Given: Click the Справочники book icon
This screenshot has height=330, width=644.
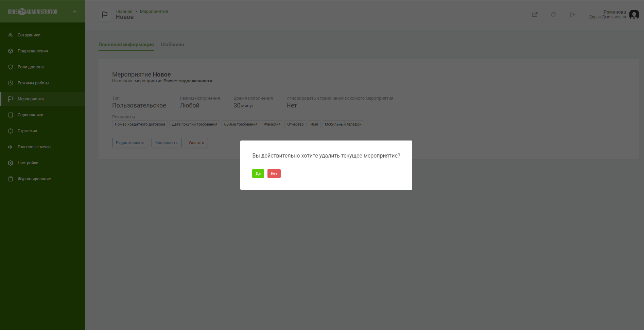Looking at the screenshot, I should [x=11, y=115].
